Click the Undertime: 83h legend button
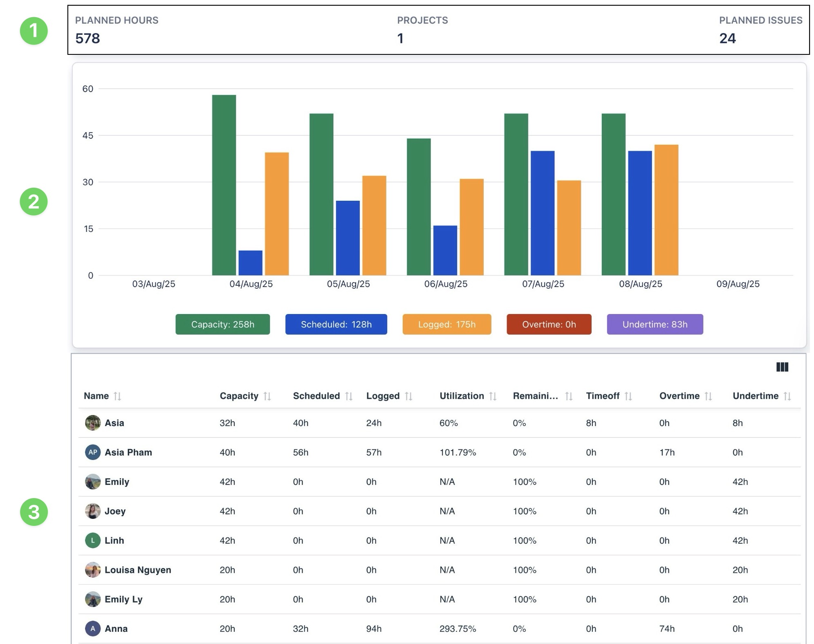 [x=655, y=324]
